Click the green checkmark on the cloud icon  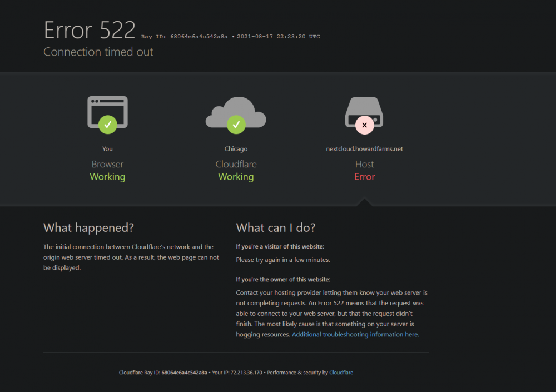[x=236, y=125]
